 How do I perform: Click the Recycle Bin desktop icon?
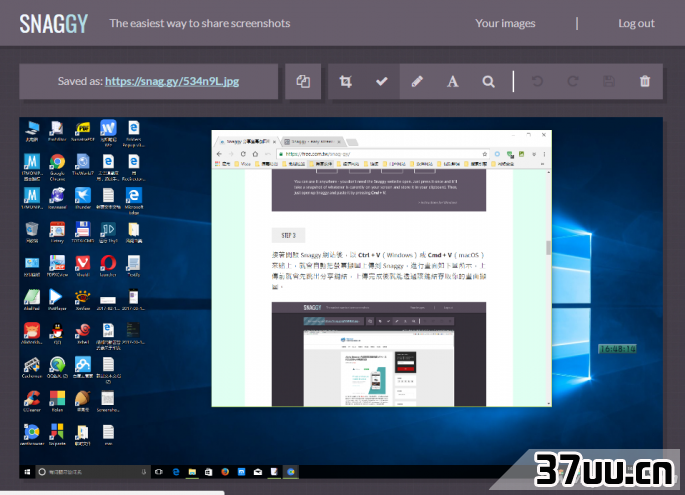tap(32, 232)
